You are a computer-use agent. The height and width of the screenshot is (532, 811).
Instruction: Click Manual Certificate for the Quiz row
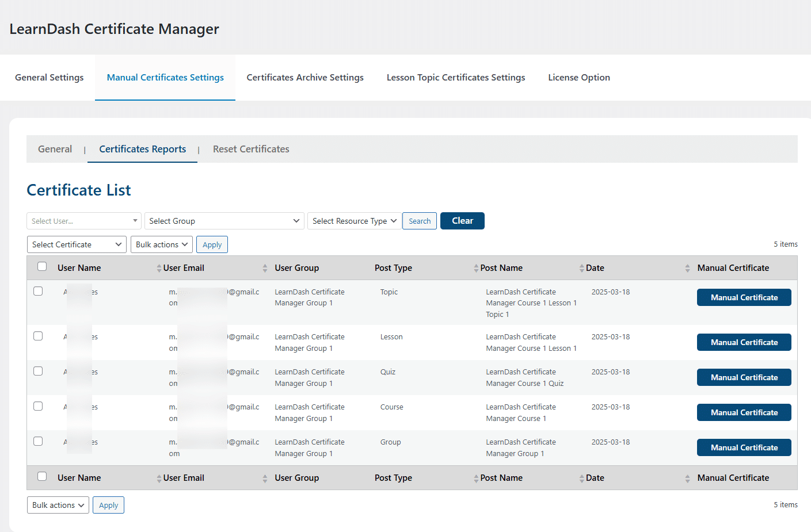click(744, 377)
